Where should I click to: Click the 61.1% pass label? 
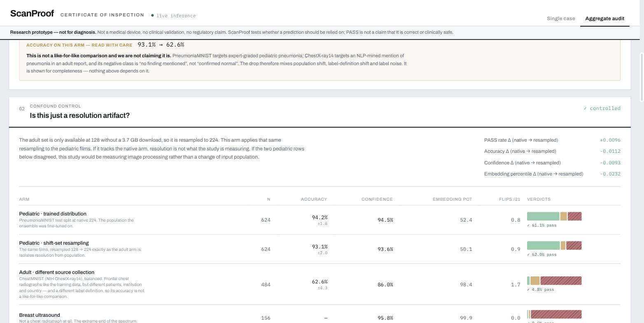pos(541,225)
